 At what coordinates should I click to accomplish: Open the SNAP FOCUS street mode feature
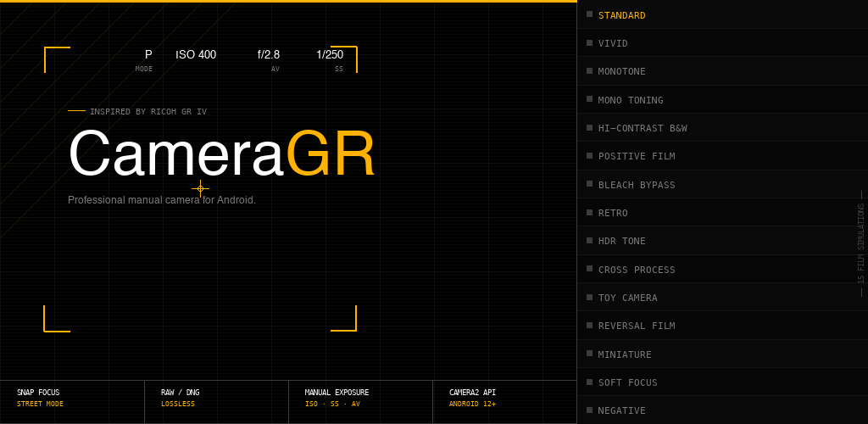(x=72, y=402)
